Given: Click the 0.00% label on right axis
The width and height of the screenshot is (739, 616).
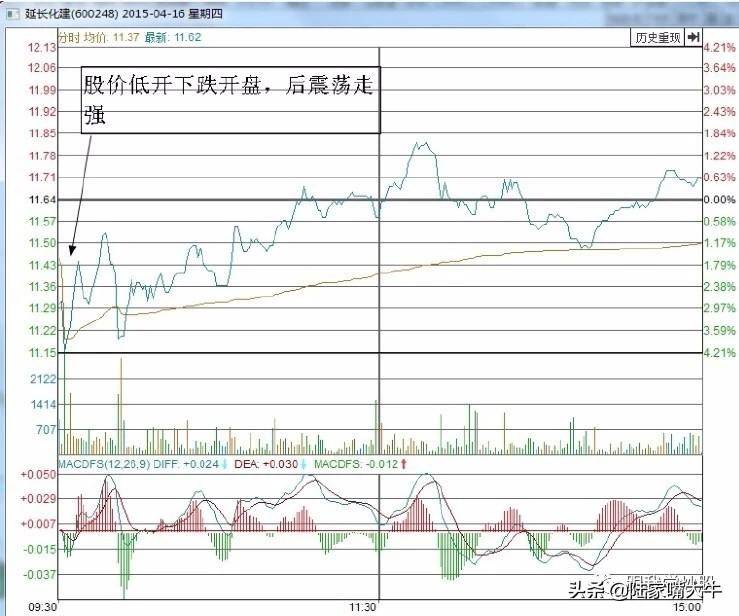Looking at the screenshot, I should click(719, 199).
